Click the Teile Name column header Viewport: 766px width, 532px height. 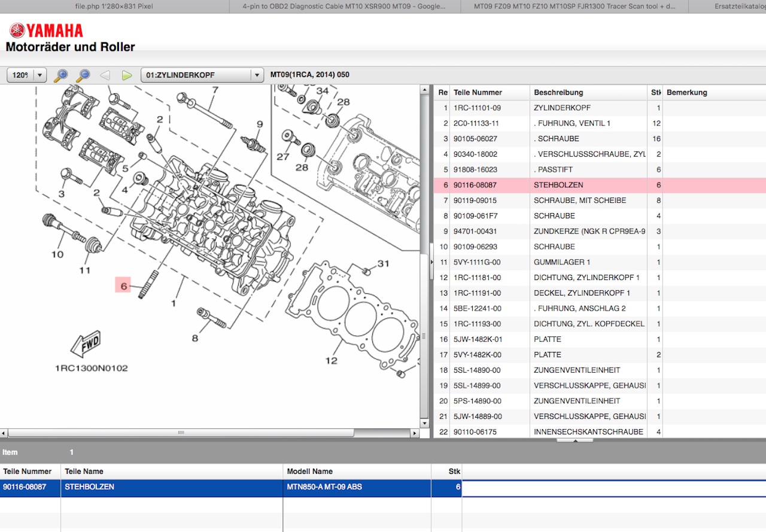(x=84, y=472)
